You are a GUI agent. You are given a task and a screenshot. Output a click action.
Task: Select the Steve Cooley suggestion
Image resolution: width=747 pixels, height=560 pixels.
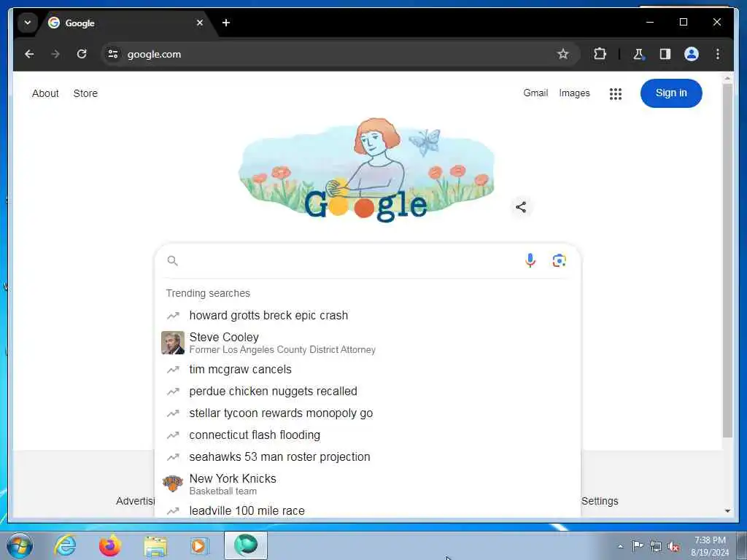click(x=368, y=343)
